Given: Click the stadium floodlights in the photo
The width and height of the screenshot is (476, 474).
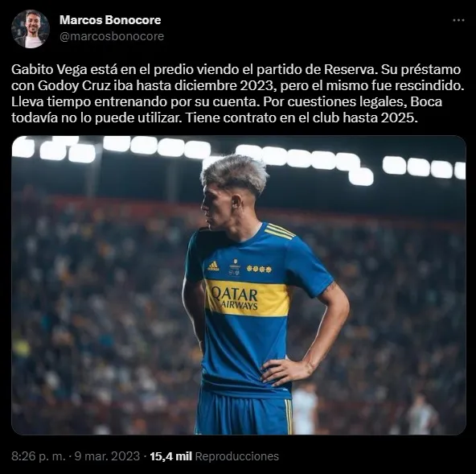Looking at the screenshot, I should click(239, 158).
